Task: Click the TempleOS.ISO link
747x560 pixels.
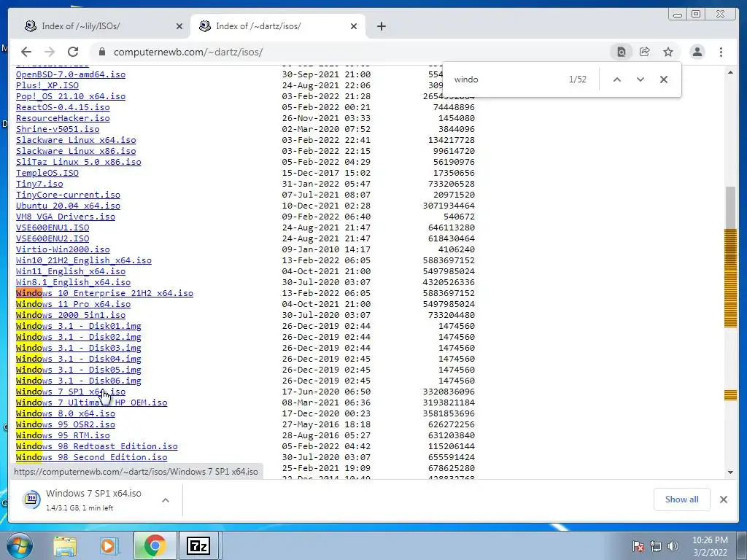Action: click(x=47, y=174)
